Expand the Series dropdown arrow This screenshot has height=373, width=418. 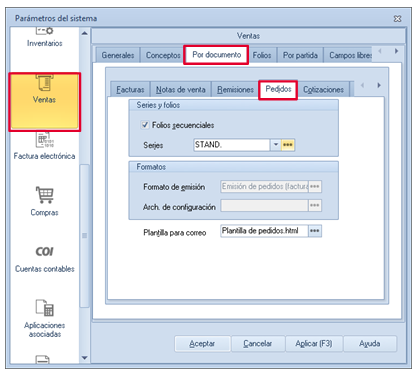[276, 145]
